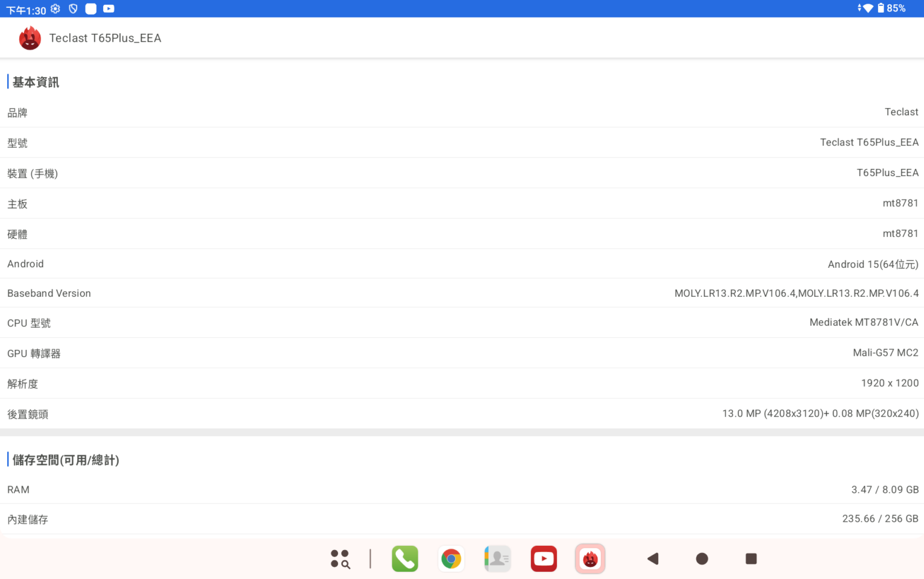Select the 型號 value Teclast T65Plus_EEA
This screenshot has height=579, width=924.
869,142
